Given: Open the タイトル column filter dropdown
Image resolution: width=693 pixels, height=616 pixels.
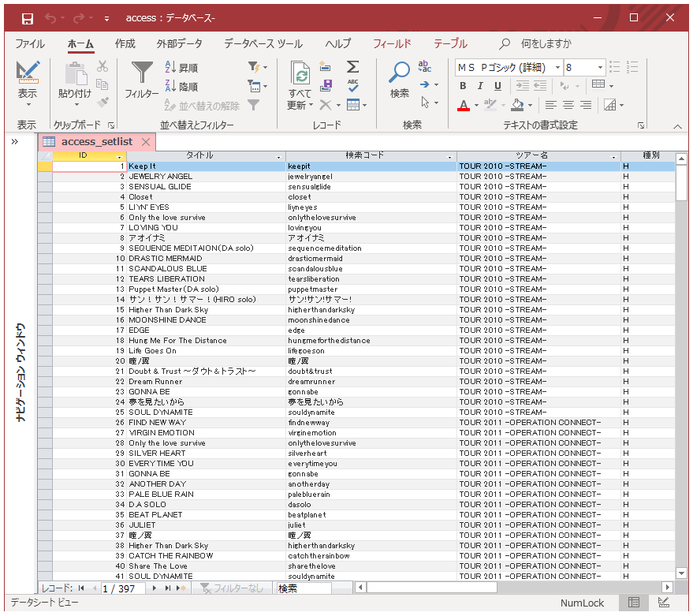Looking at the screenshot, I should pos(278,157).
